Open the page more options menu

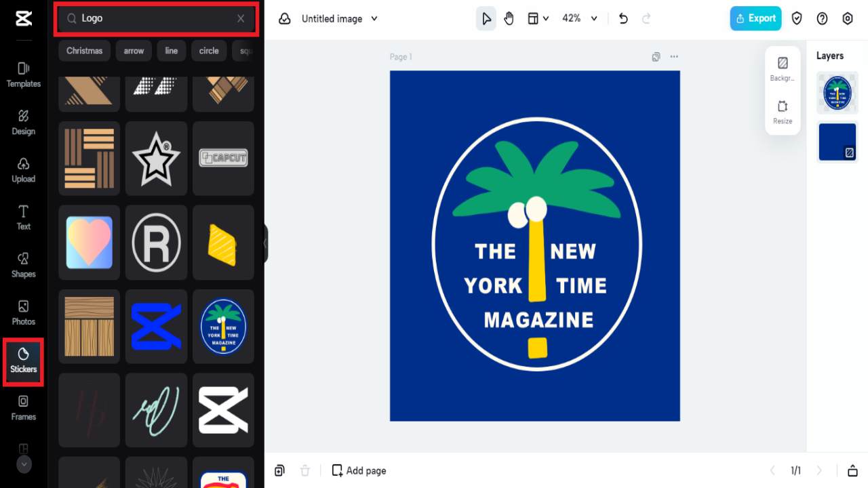(x=673, y=57)
